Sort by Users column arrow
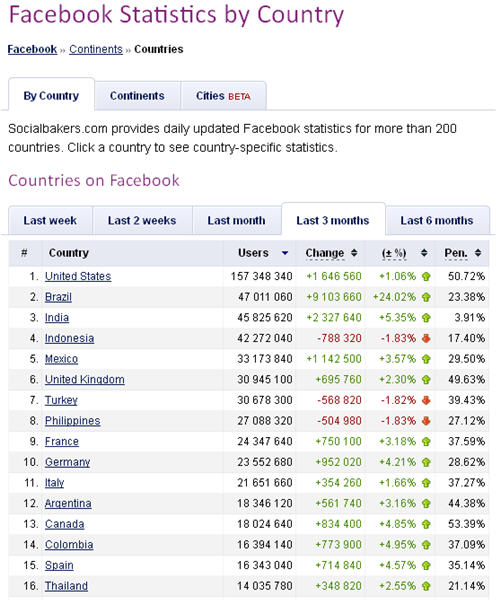This screenshot has height=604, width=500. (285, 253)
